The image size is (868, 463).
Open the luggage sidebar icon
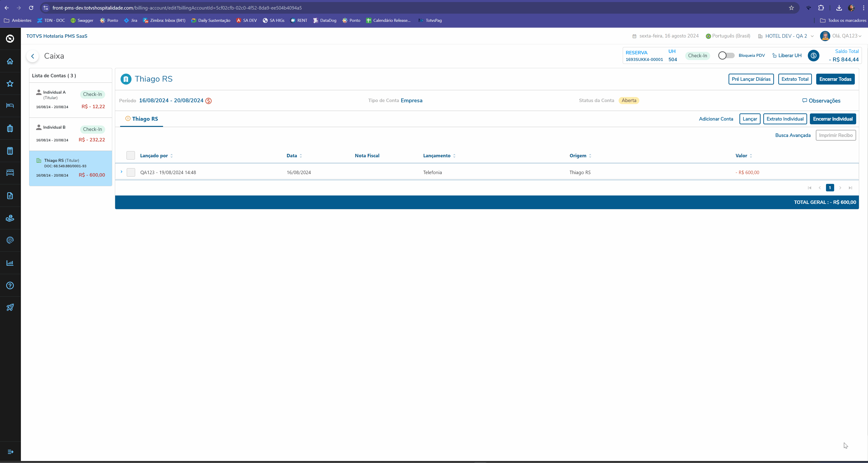(10, 128)
